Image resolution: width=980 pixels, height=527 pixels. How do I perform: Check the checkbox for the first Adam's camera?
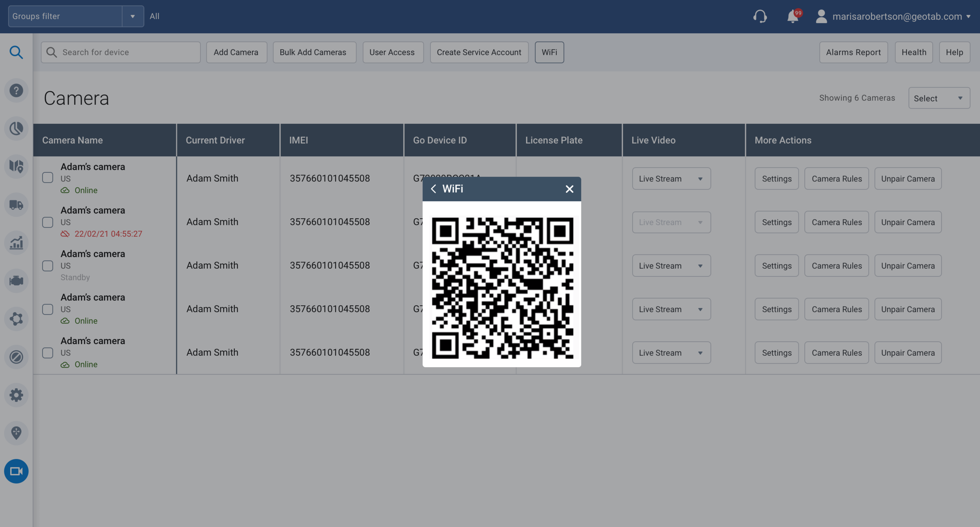(47, 177)
